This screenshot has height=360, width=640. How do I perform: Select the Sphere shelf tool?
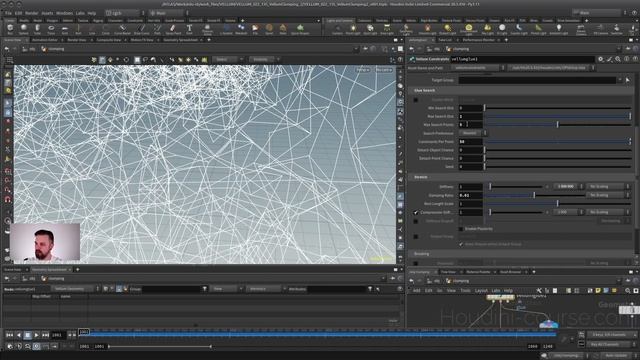point(24,29)
